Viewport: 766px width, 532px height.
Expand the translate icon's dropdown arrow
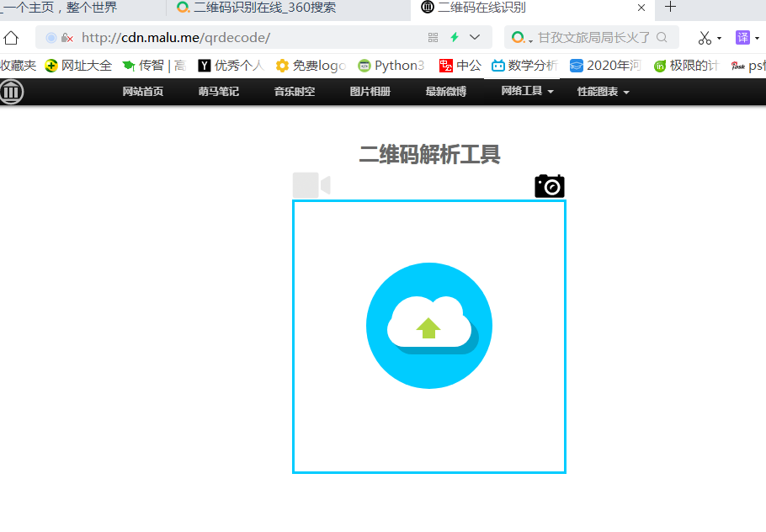pyautogui.click(x=757, y=37)
